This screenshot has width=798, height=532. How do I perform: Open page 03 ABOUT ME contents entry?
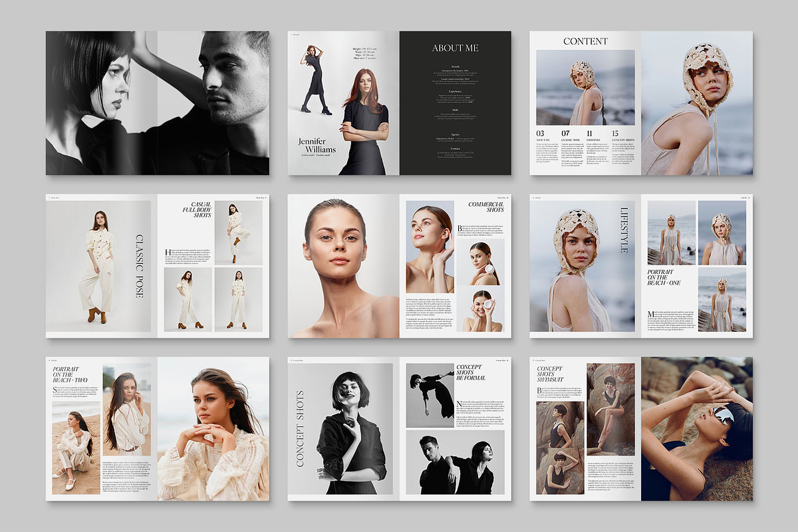click(x=541, y=136)
